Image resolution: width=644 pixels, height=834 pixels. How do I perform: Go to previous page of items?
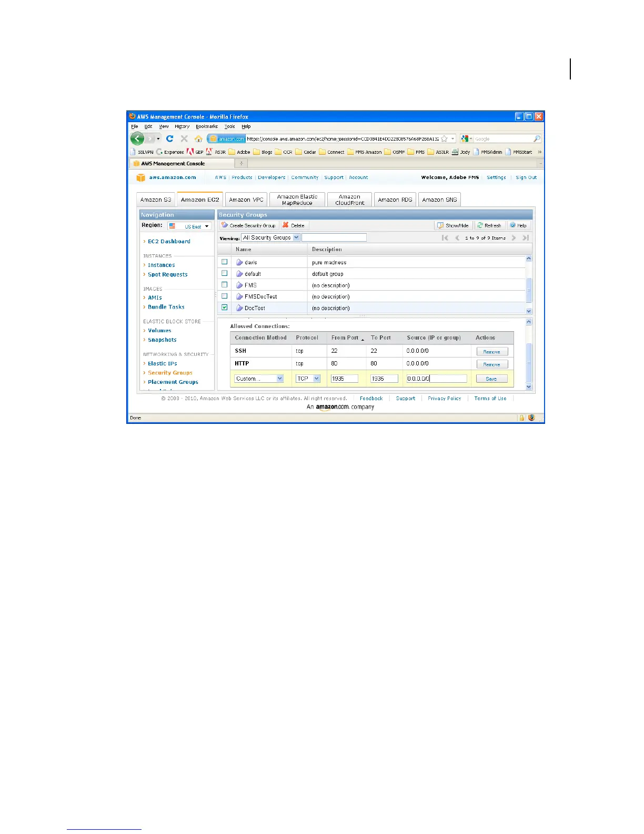(x=457, y=238)
